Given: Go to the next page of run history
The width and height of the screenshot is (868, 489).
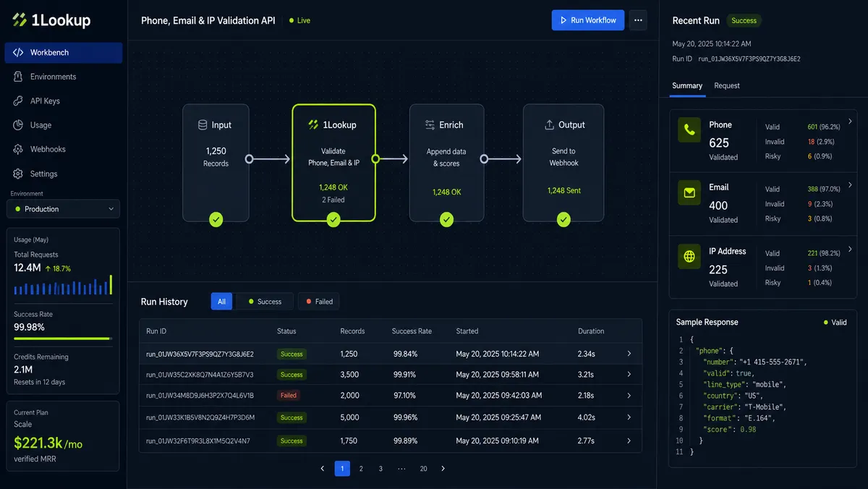Looking at the screenshot, I should [443, 469].
